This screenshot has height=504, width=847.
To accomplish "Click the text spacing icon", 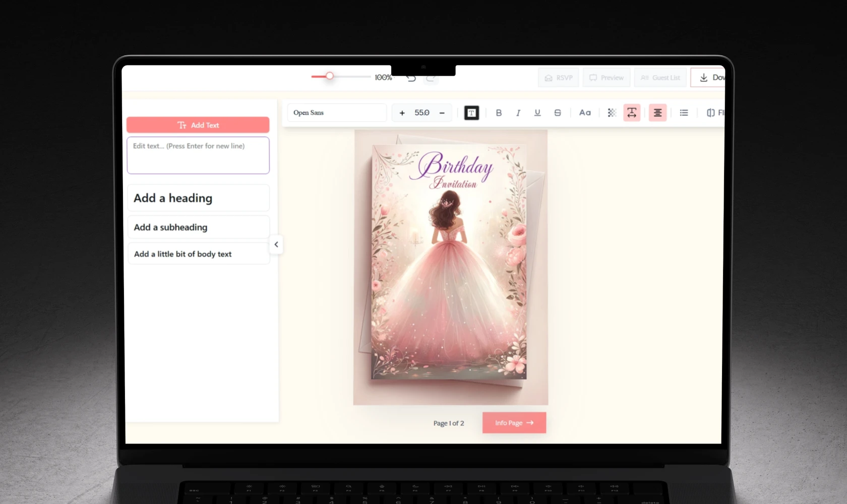I will 632,113.
